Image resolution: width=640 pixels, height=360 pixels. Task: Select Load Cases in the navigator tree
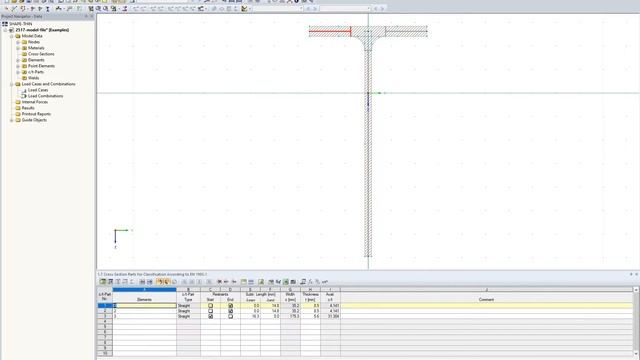click(x=38, y=90)
